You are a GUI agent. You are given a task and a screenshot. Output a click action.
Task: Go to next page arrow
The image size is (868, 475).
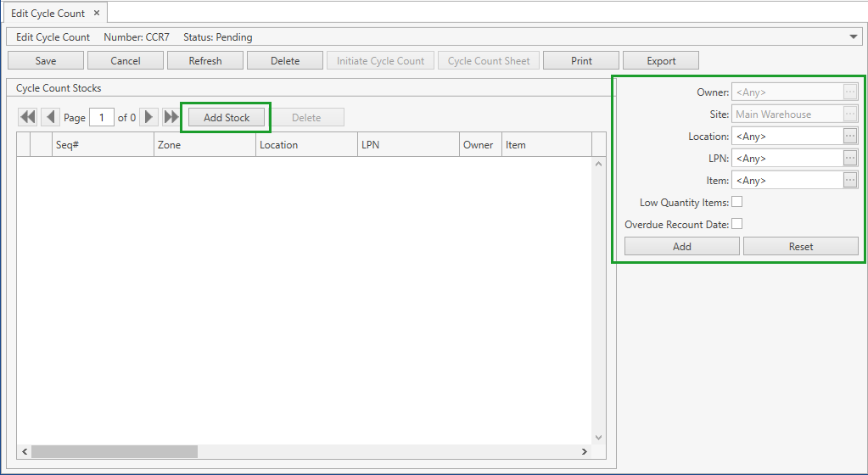[148, 118]
